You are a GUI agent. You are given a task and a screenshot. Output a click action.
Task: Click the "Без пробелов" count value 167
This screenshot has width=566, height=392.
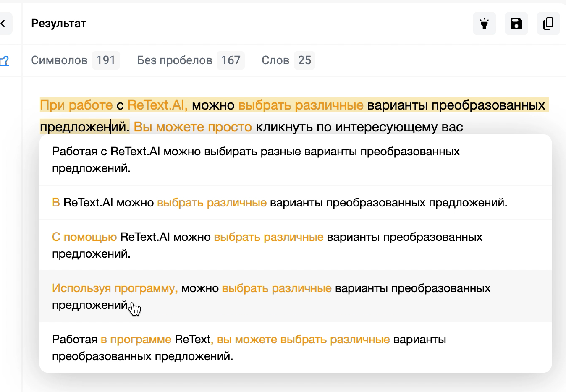pyautogui.click(x=231, y=60)
